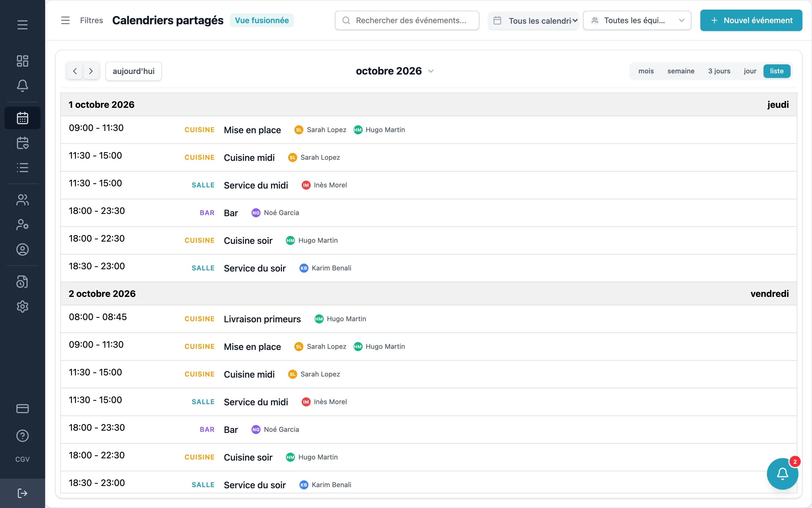Open the help question mark icon

(x=23, y=436)
